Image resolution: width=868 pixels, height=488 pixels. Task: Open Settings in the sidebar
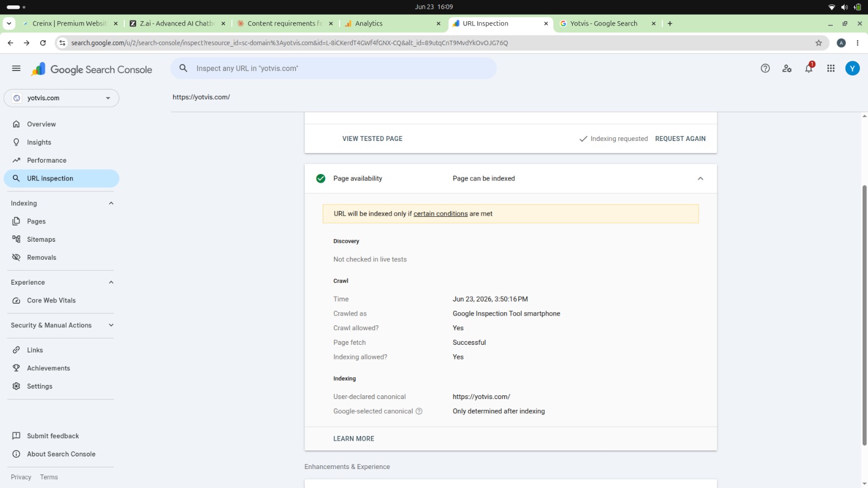61,386
